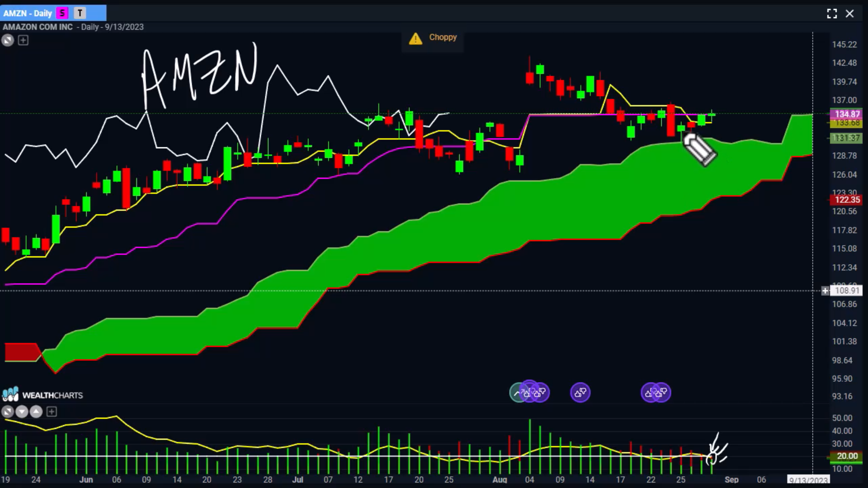Move the indicator panel up with up-arrow
The width and height of the screenshot is (868, 488).
[x=36, y=412]
